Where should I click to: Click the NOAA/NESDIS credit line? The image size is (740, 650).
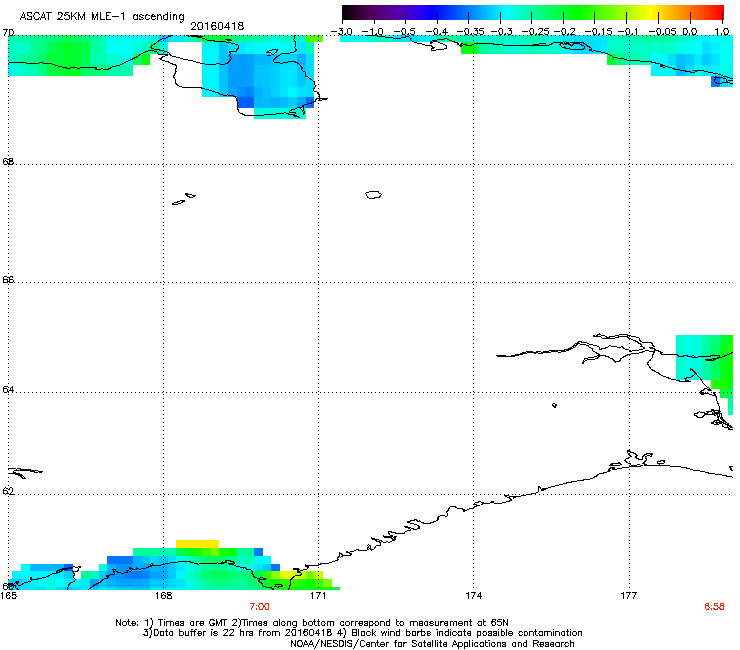click(x=432, y=644)
